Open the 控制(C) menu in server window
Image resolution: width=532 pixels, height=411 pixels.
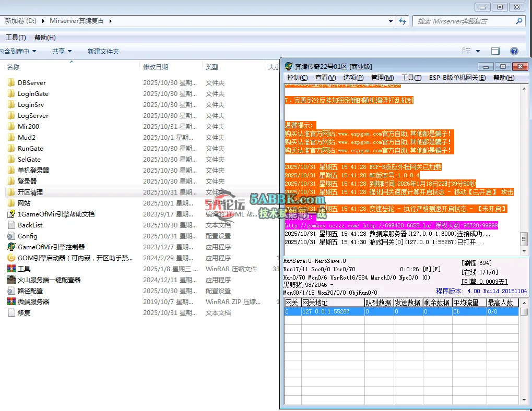pos(297,78)
